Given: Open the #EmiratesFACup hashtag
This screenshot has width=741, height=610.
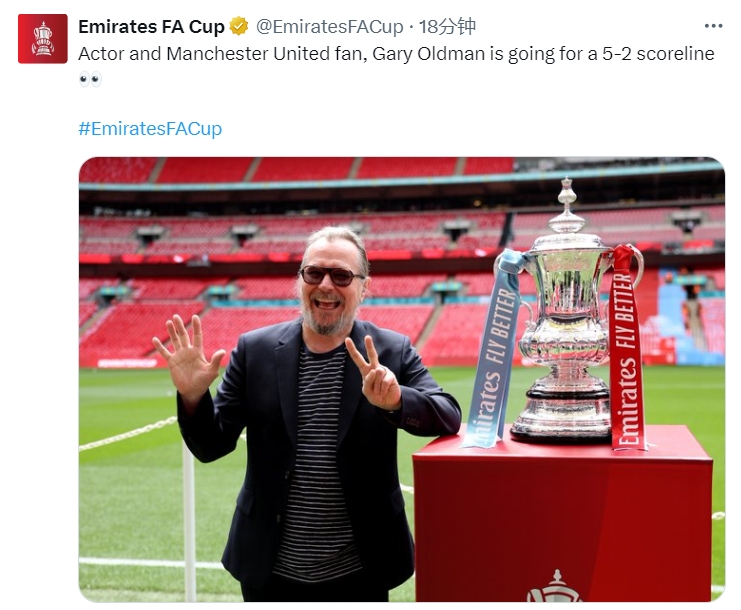Looking at the screenshot, I should coord(150,129).
